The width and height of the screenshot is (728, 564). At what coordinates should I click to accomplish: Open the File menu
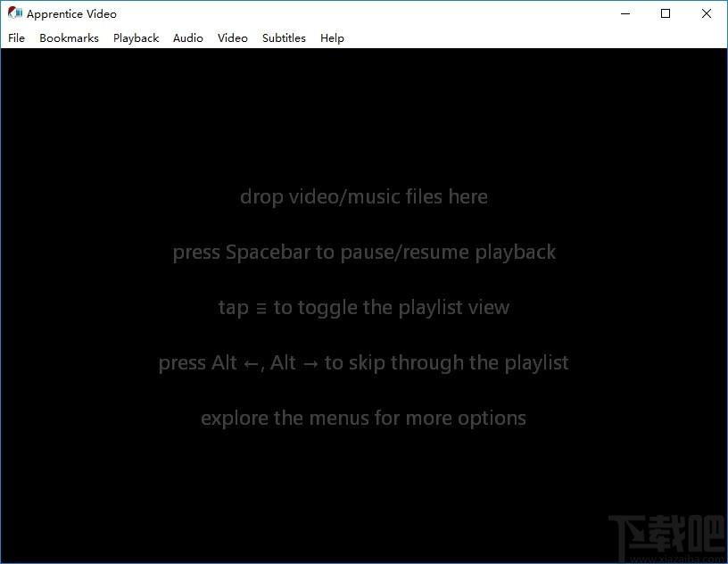coord(16,38)
